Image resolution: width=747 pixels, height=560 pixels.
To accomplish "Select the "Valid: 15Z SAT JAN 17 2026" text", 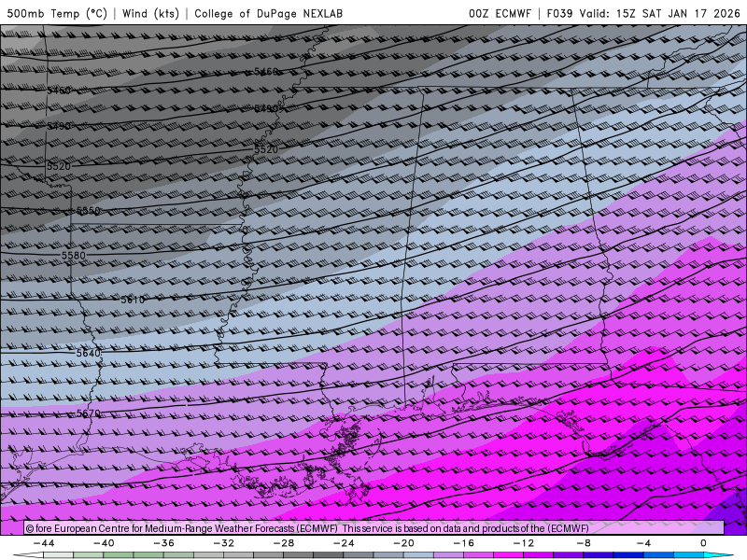I will pos(660,13).
